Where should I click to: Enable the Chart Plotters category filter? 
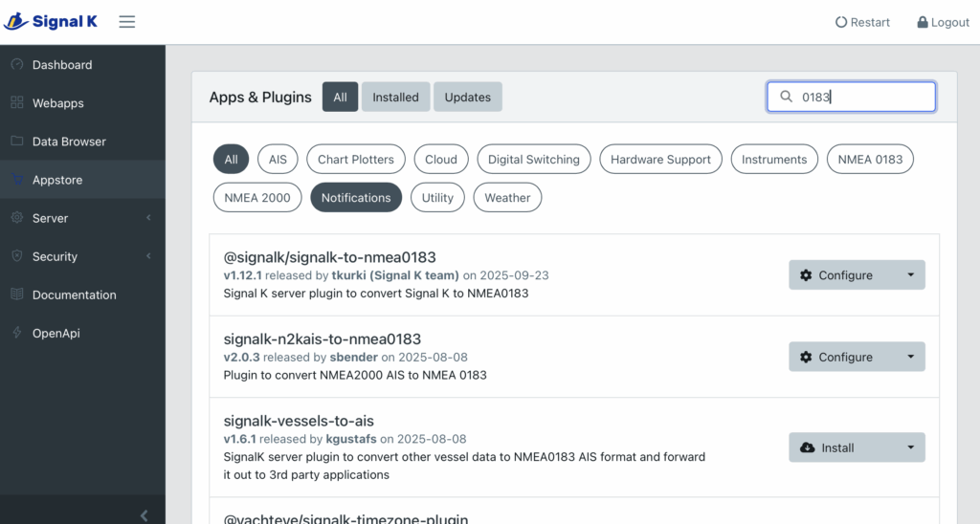(356, 160)
